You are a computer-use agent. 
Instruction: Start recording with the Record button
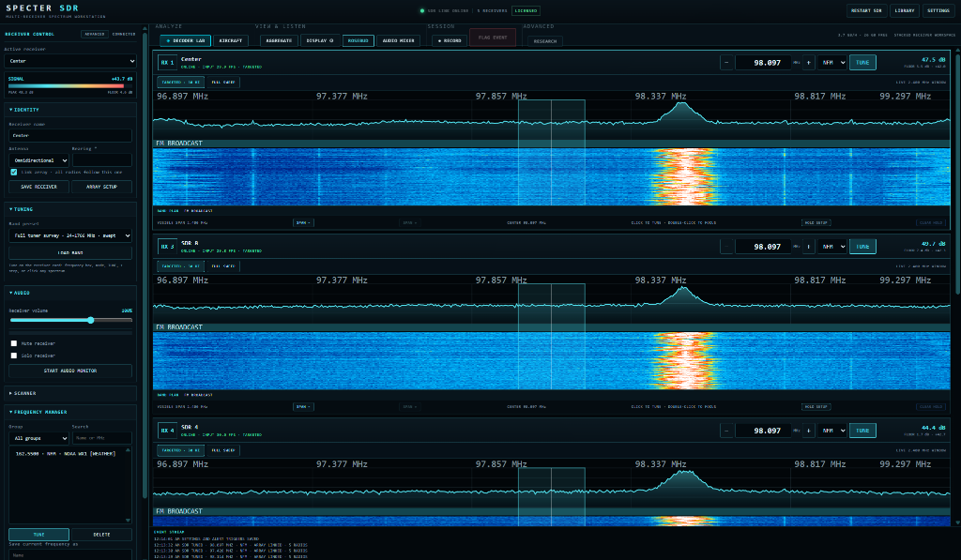coord(450,40)
